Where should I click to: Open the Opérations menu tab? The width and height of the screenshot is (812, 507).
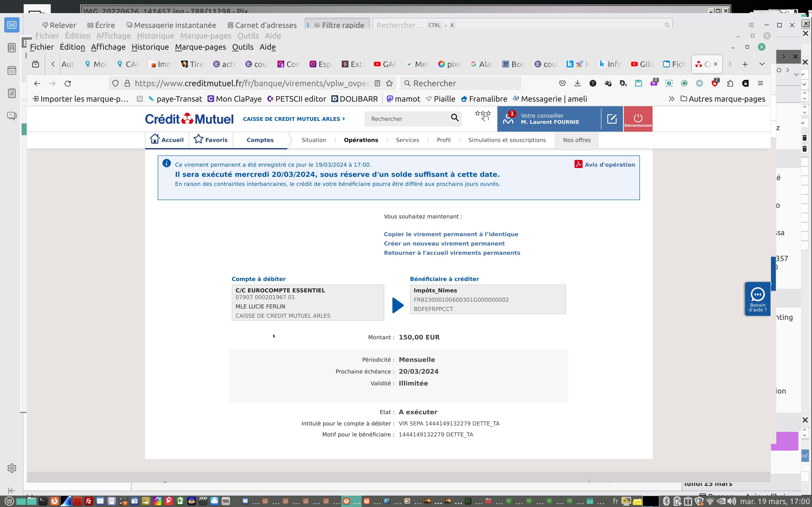361,140
